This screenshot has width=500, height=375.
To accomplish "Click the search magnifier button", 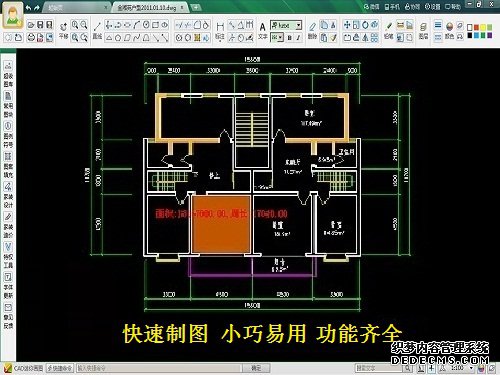I will pos(407,368).
